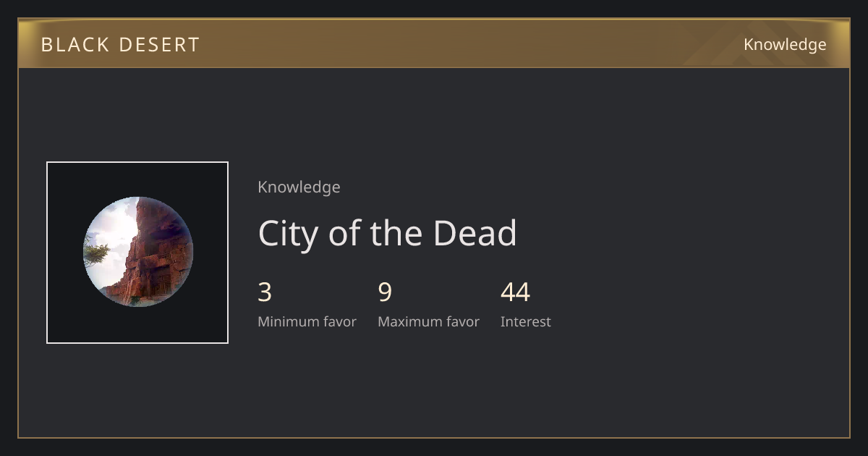Click the Interest label

tap(526, 321)
